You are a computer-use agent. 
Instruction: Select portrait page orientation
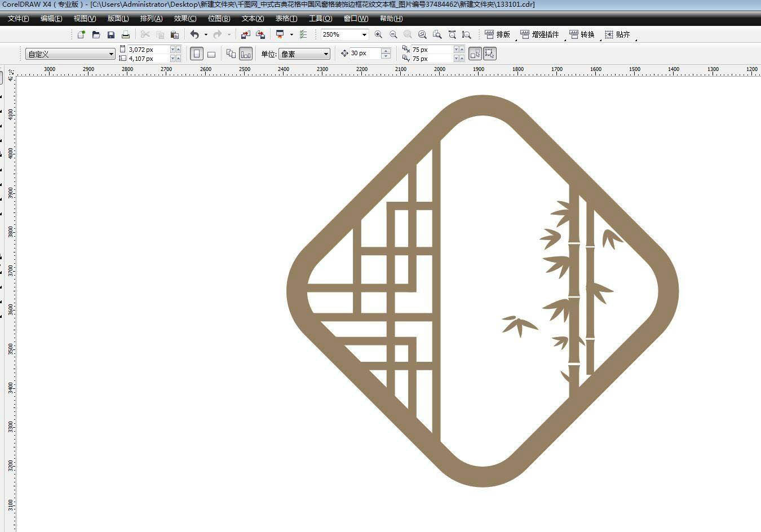tap(197, 54)
